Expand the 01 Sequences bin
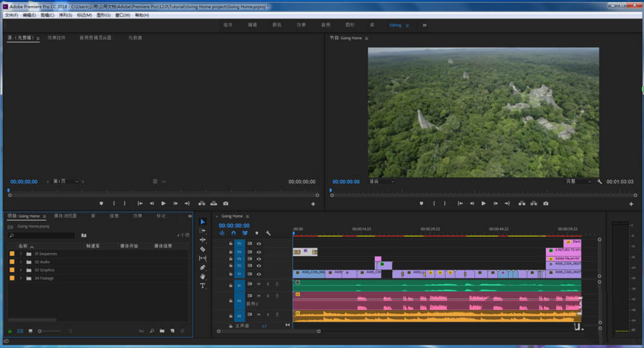Image resolution: width=644 pixels, height=348 pixels. tap(21, 253)
